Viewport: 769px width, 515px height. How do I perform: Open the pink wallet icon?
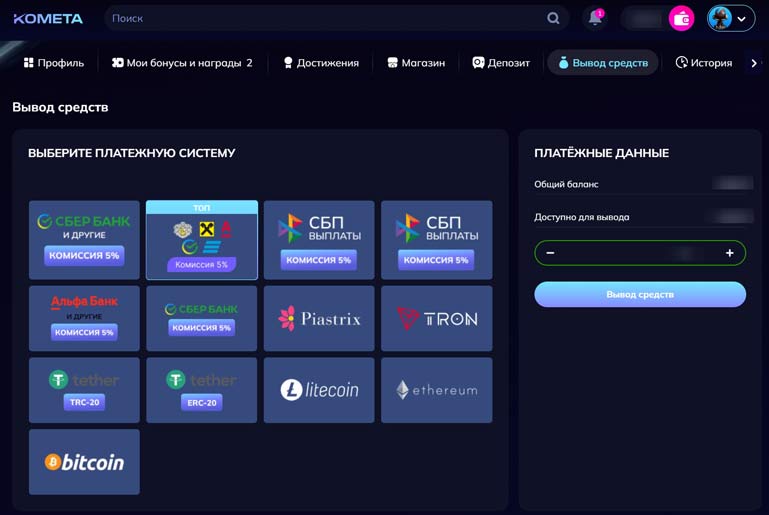point(681,18)
